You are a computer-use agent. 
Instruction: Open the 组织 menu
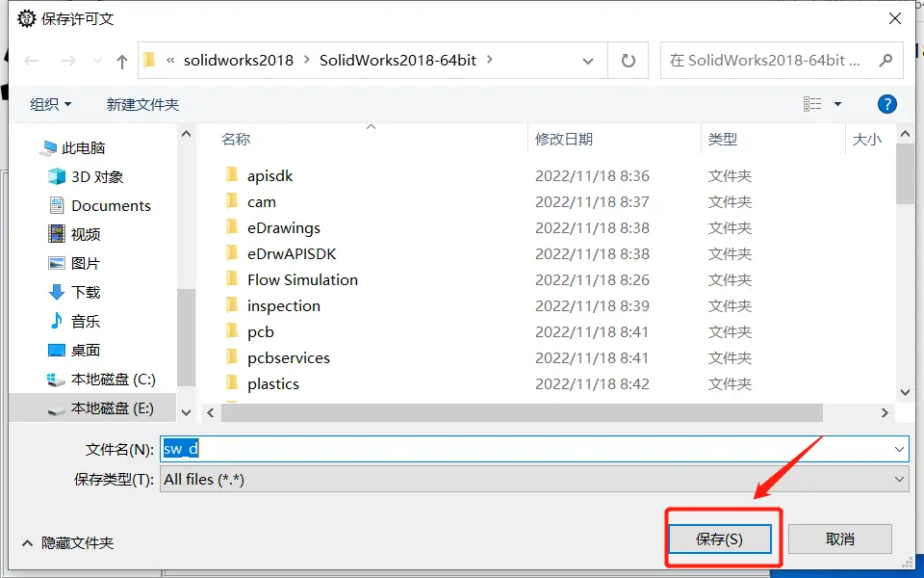51,104
